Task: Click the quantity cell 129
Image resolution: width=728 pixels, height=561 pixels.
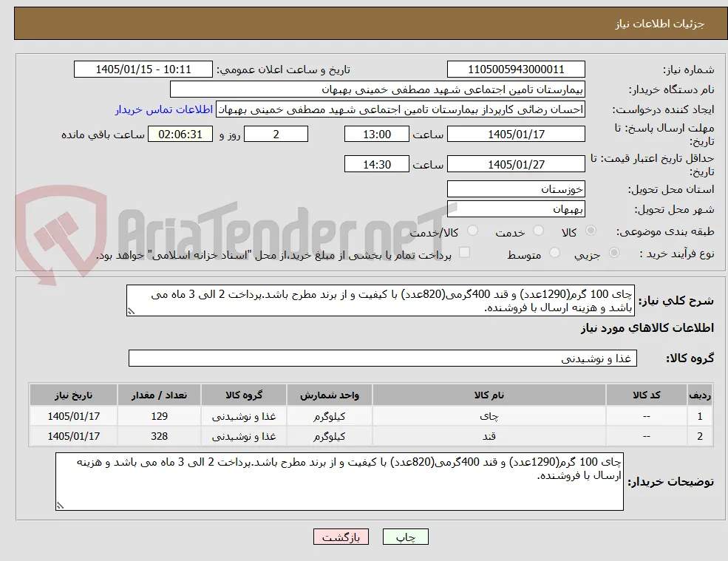Action: (x=159, y=416)
